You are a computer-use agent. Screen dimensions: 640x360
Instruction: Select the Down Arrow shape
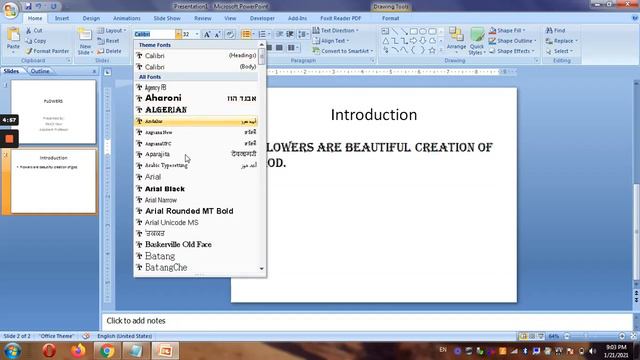[423, 40]
